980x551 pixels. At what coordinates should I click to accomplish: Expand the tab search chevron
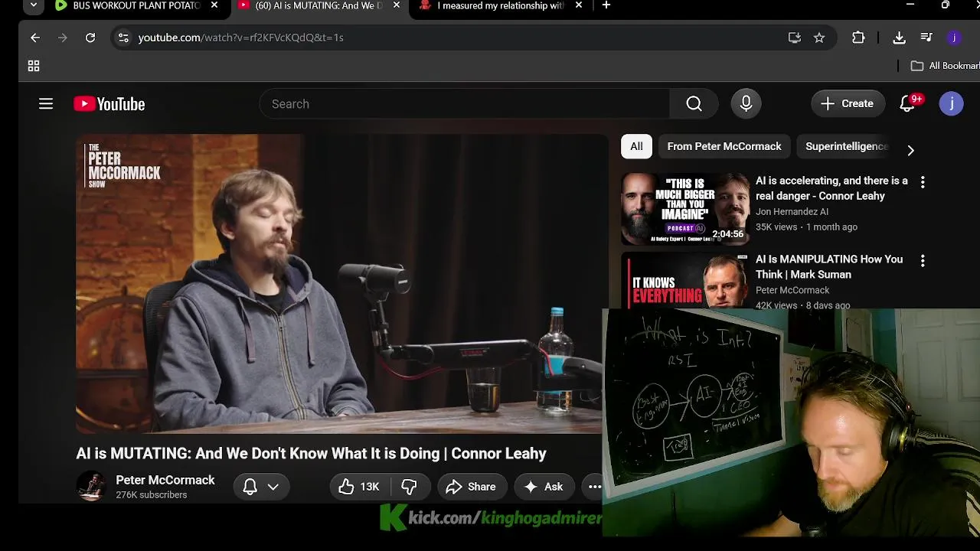click(x=33, y=5)
